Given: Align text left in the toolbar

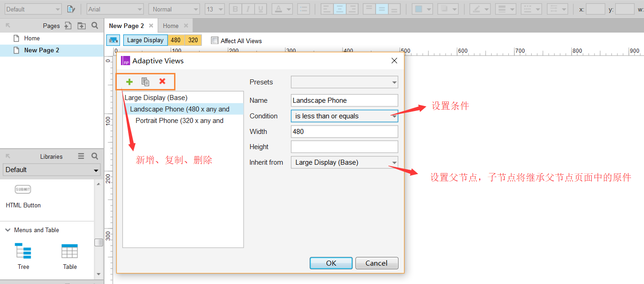Looking at the screenshot, I should pyautogui.click(x=327, y=9).
